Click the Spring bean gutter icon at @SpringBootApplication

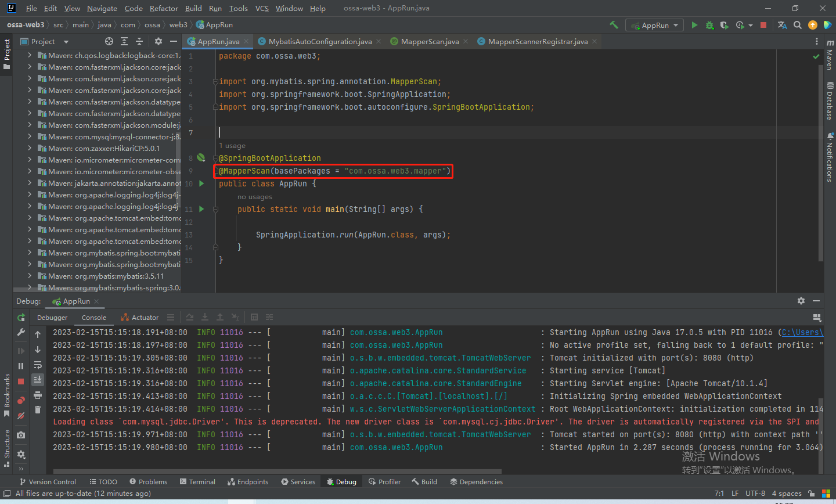[x=201, y=157]
